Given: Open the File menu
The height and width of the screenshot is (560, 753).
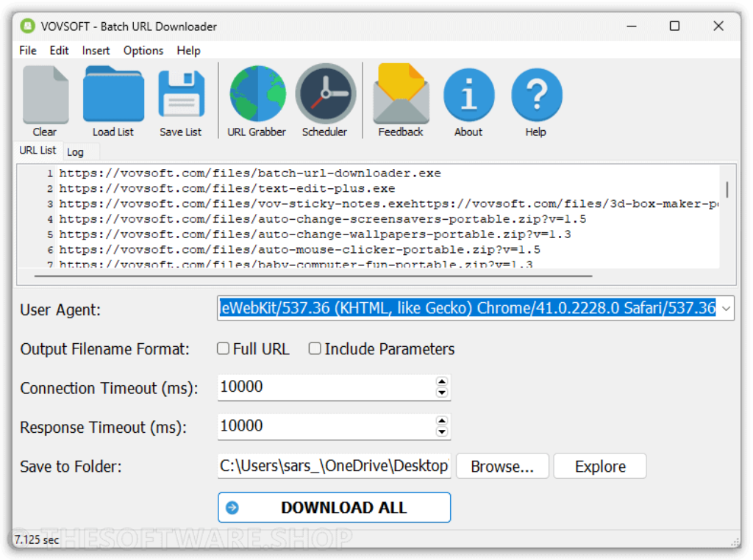Looking at the screenshot, I should click(28, 51).
